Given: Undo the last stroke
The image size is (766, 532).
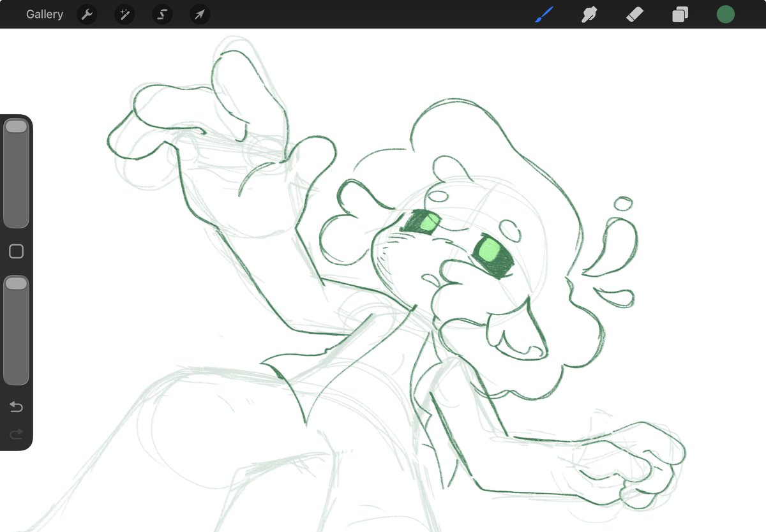Looking at the screenshot, I should point(17,407).
